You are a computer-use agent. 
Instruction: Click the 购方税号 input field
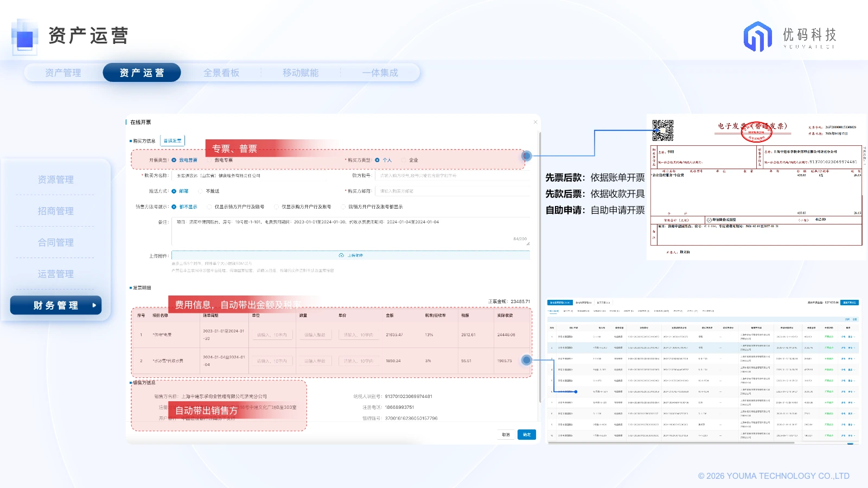point(453,176)
